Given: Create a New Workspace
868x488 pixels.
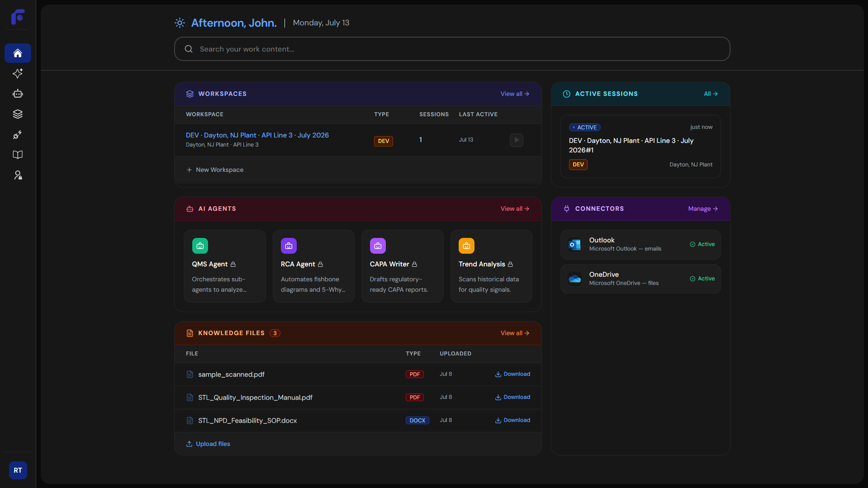Looking at the screenshot, I should click(x=215, y=170).
